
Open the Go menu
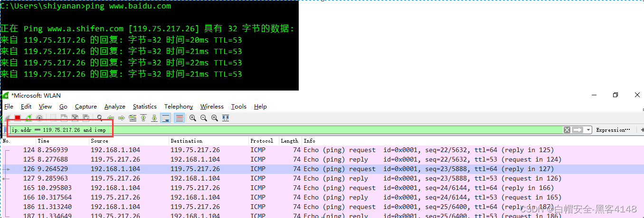(x=63, y=107)
